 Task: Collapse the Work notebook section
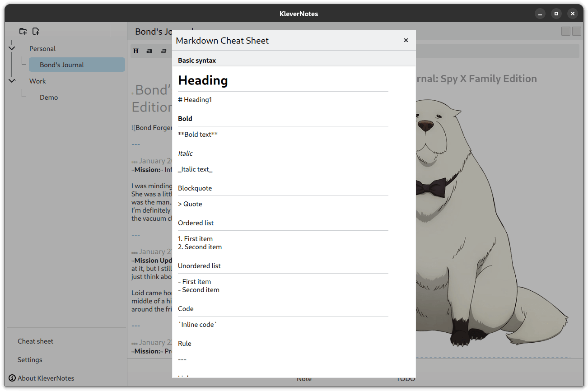(12, 80)
